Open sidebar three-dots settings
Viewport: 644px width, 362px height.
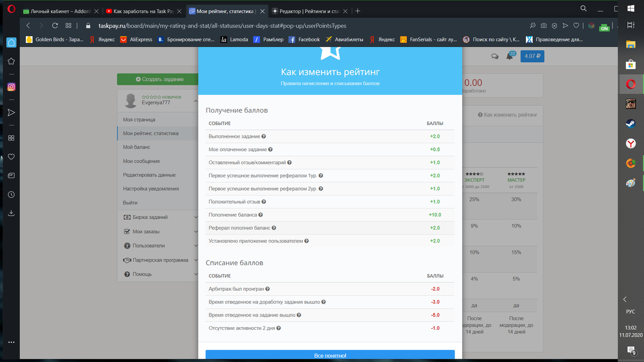coord(11,342)
